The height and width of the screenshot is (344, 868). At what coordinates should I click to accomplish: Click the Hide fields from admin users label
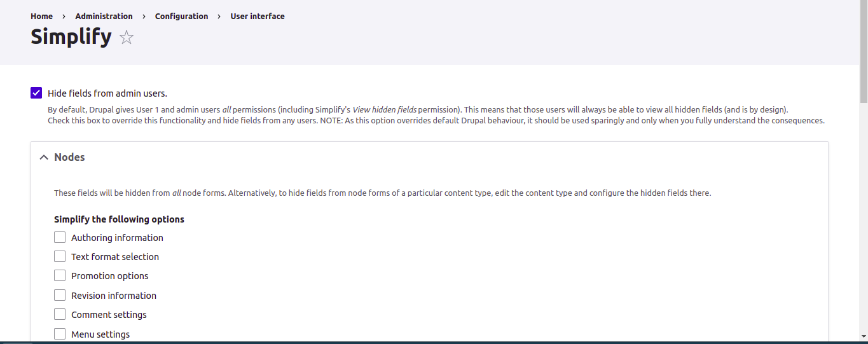107,93
